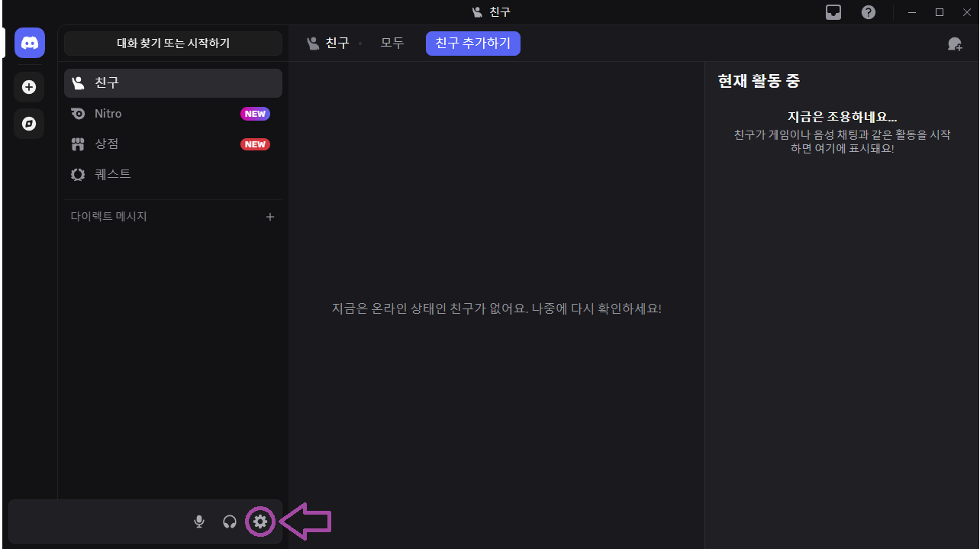The height and width of the screenshot is (549, 980).
Task: Open server discovery compass icon
Action: 28,123
